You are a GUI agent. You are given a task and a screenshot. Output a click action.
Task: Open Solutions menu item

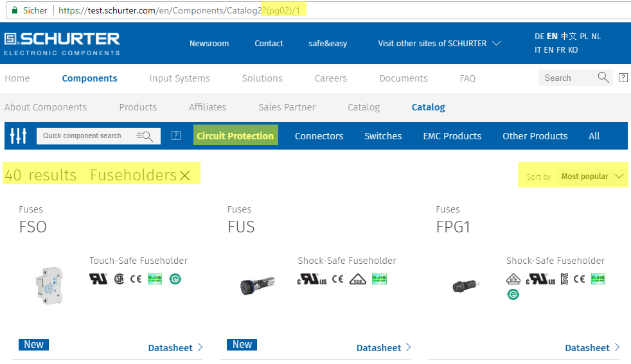point(262,78)
